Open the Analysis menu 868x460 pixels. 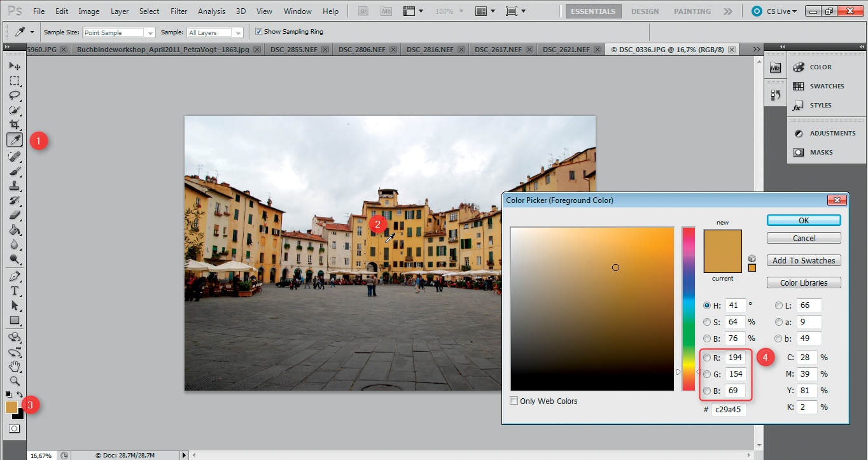pyautogui.click(x=211, y=11)
